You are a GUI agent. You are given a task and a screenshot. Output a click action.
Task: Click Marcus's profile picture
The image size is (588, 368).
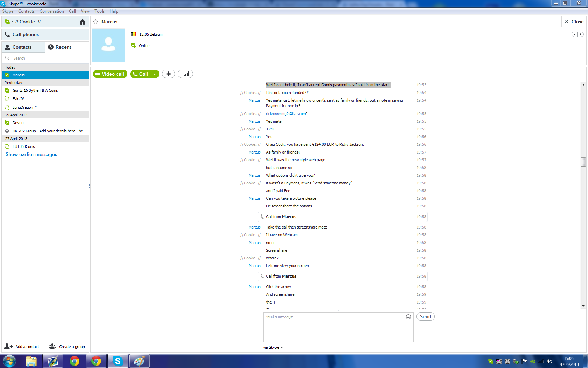click(108, 45)
